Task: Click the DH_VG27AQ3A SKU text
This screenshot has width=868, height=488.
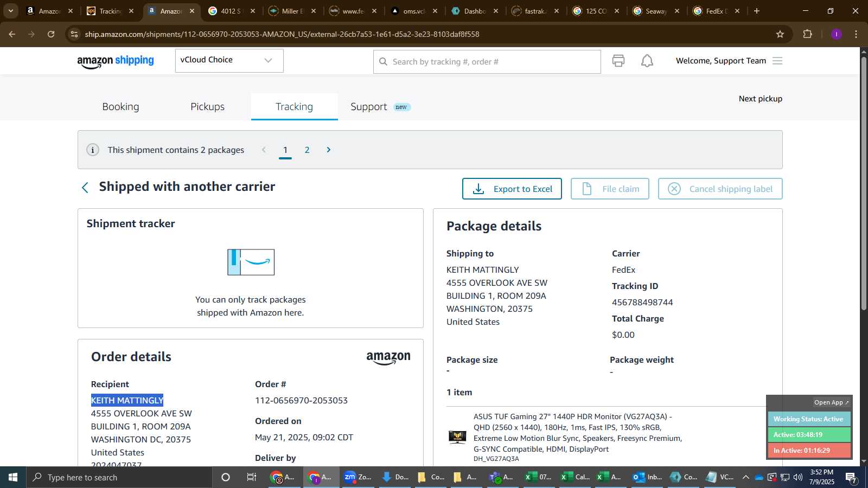Action: tap(496, 459)
